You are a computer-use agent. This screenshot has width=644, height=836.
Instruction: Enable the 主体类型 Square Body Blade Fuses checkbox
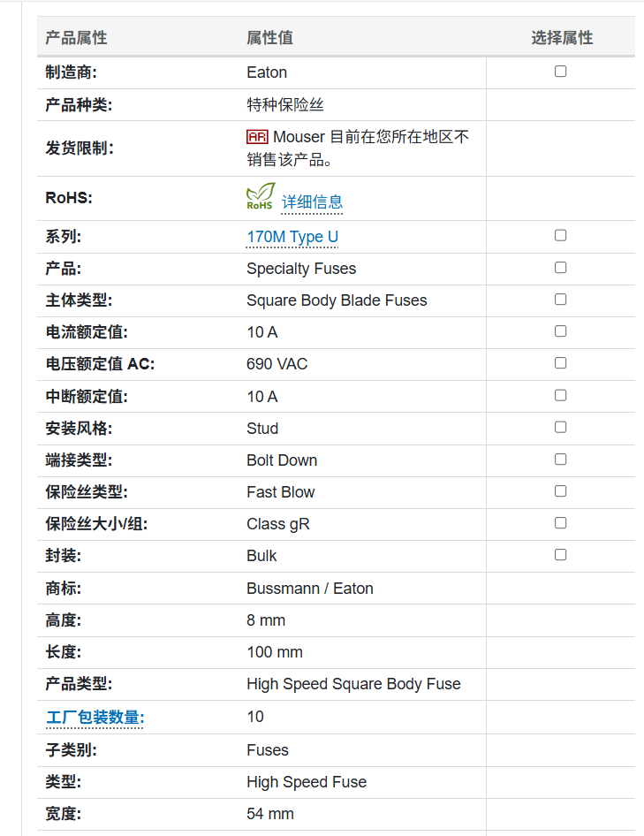(560, 300)
